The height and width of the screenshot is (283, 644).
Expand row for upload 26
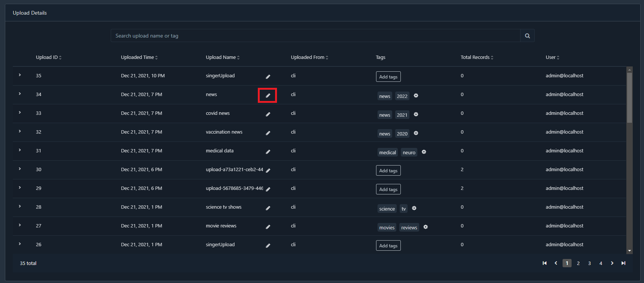click(20, 244)
